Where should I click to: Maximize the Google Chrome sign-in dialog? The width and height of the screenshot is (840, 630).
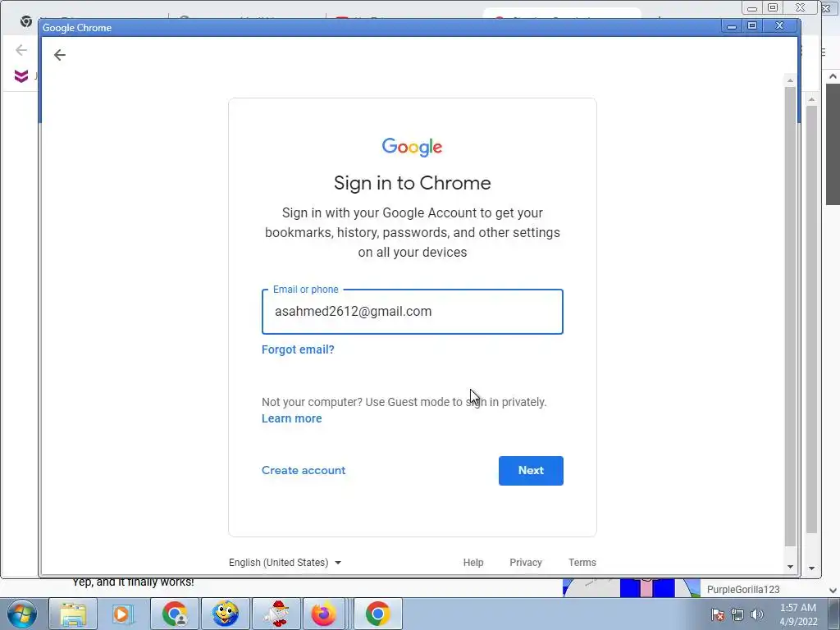coord(752,25)
